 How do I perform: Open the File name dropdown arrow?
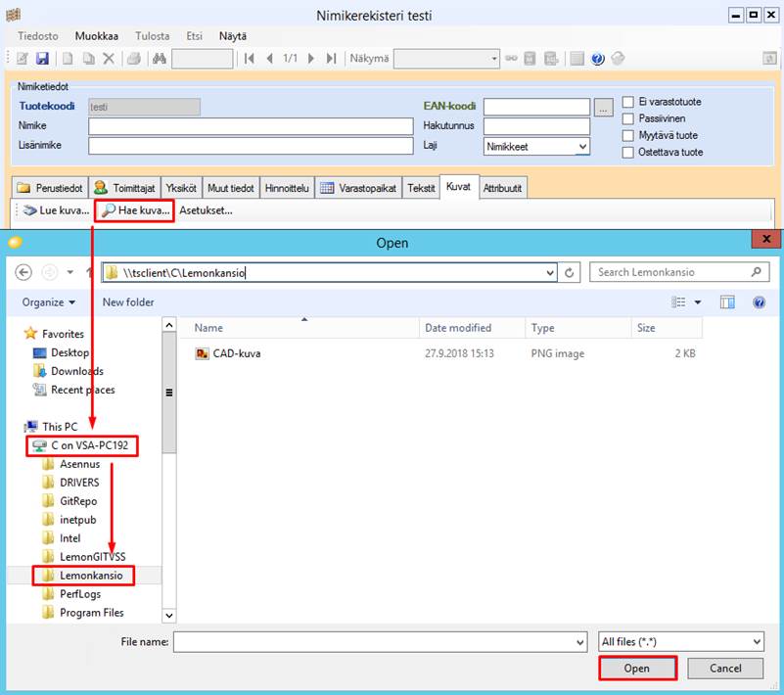click(580, 642)
